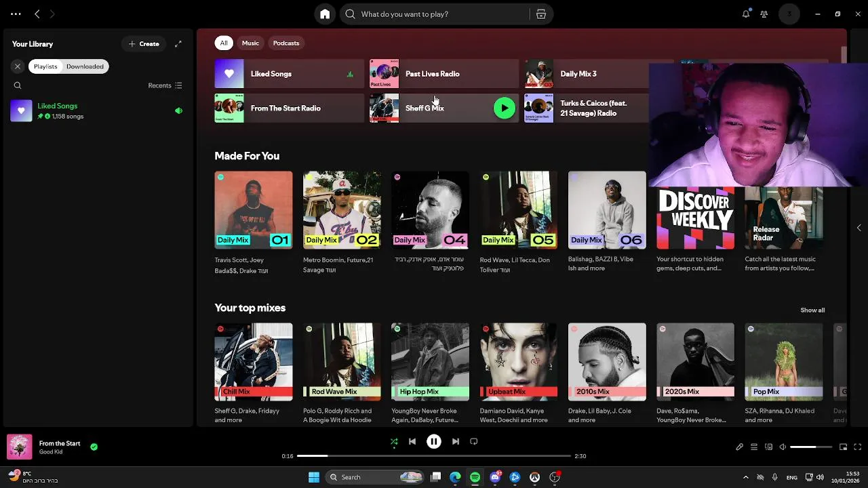Skip to the next track
Screen dimensions: 868x488
click(x=456, y=441)
